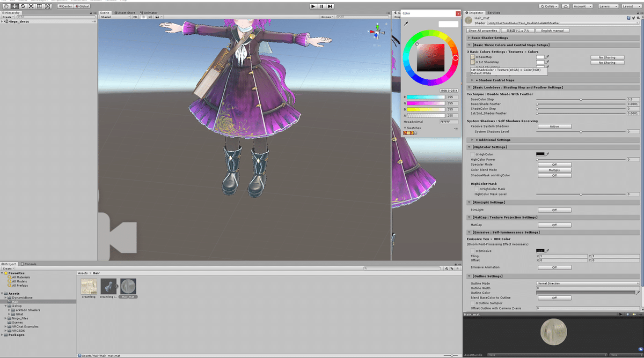644x358 pixels.
Task: Toggle pivot Center button
Action: (64, 6)
